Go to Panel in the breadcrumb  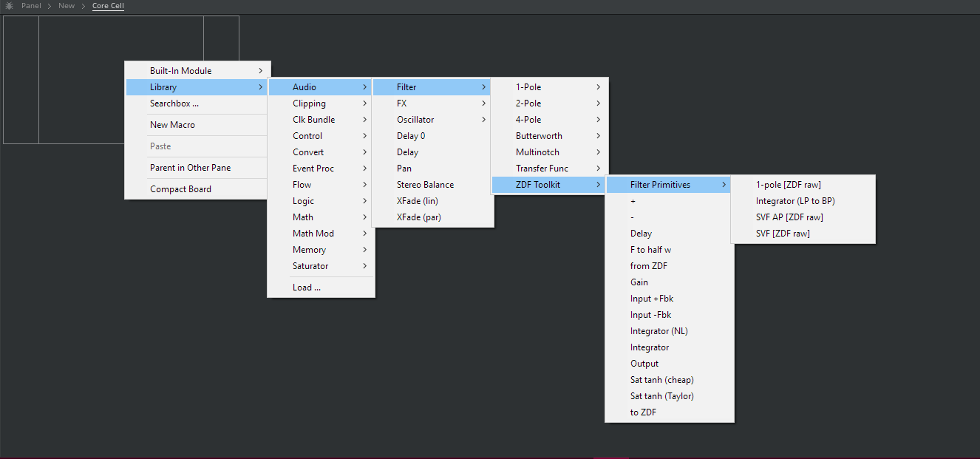(x=31, y=6)
